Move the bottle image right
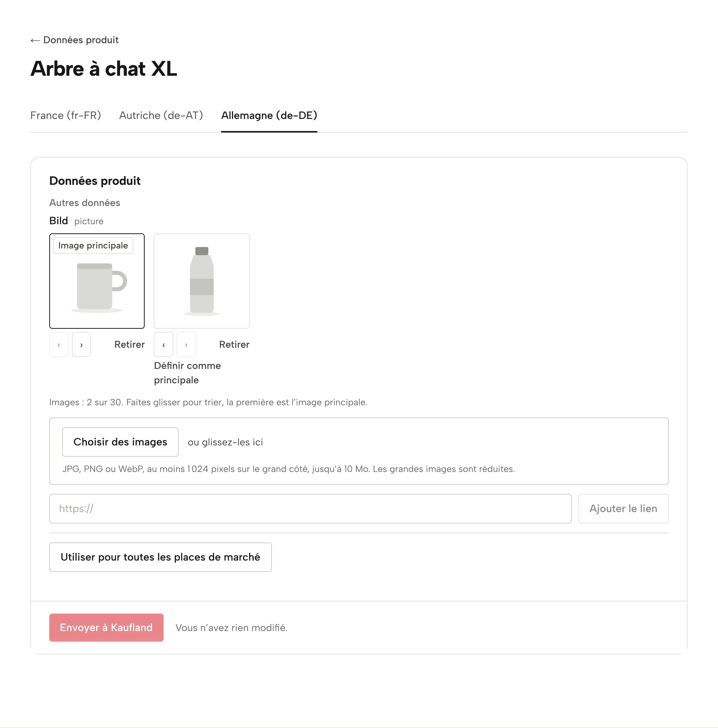This screenshot has height=728, width=718. tap(186, 344)
